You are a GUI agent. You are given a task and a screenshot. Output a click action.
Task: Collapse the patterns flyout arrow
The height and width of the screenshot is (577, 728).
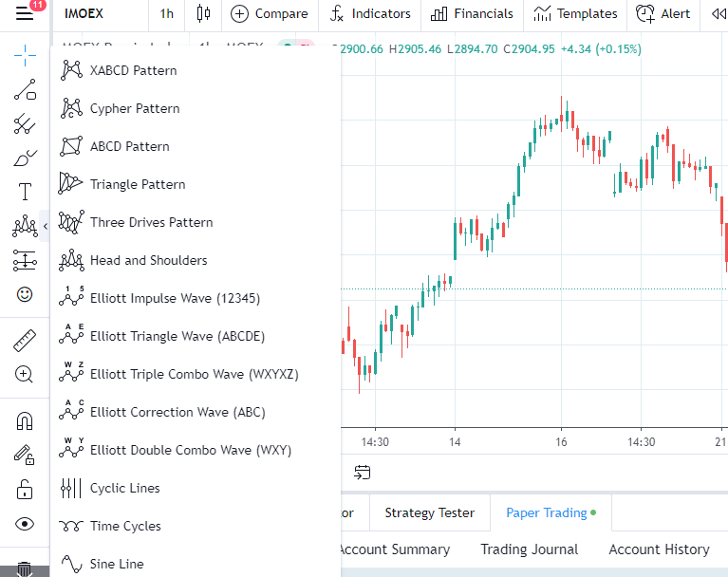pyautogui.click(x=46, y=226)
